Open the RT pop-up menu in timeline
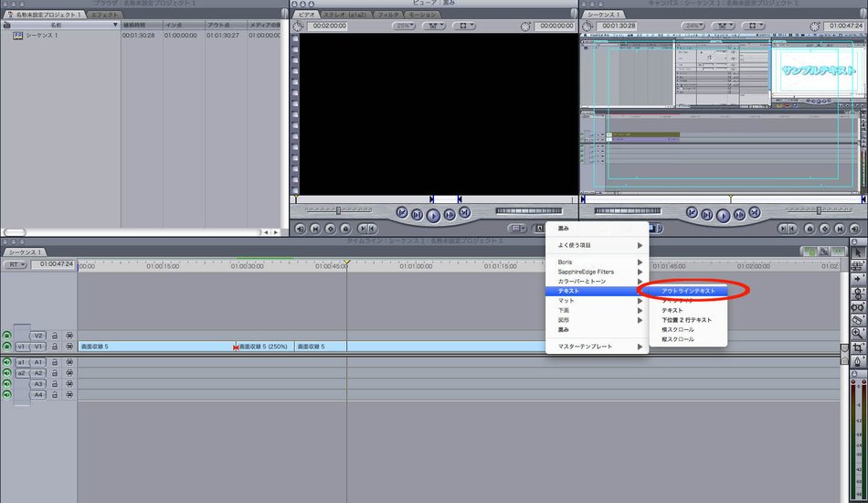 [15, 264]
